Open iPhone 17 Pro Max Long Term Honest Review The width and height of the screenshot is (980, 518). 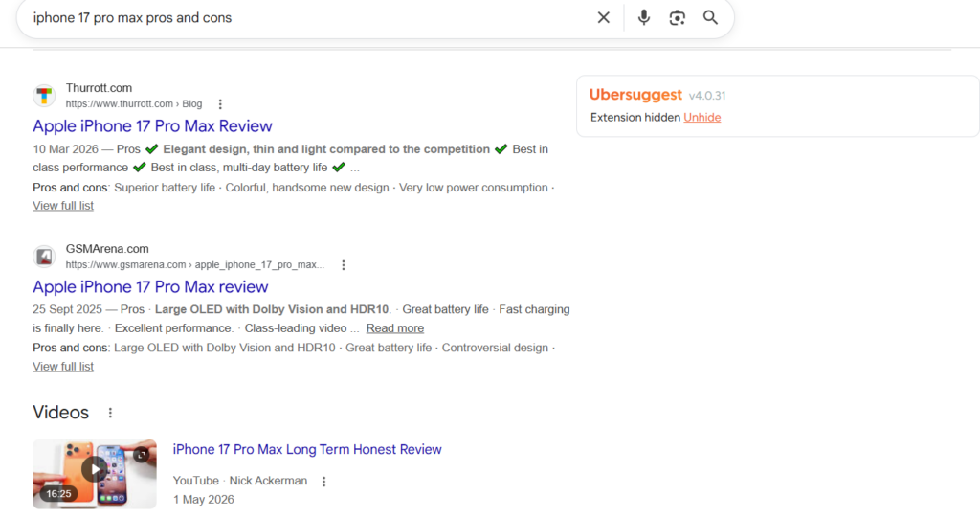[x=307, y=449]
